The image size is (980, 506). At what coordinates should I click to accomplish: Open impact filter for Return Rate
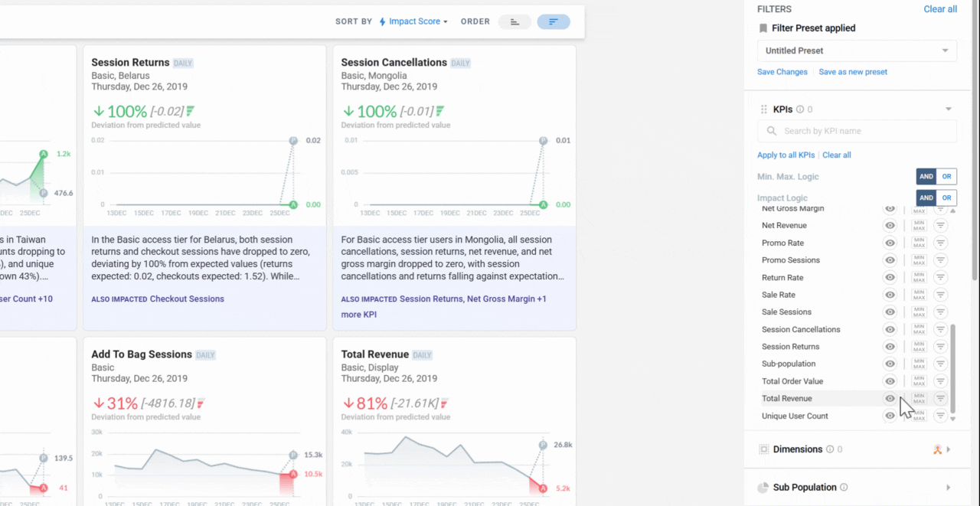[x=941, y=278]
